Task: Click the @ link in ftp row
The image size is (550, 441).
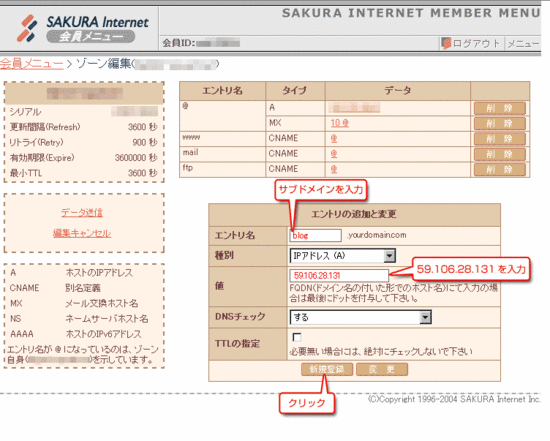Action: pos(334,169)
